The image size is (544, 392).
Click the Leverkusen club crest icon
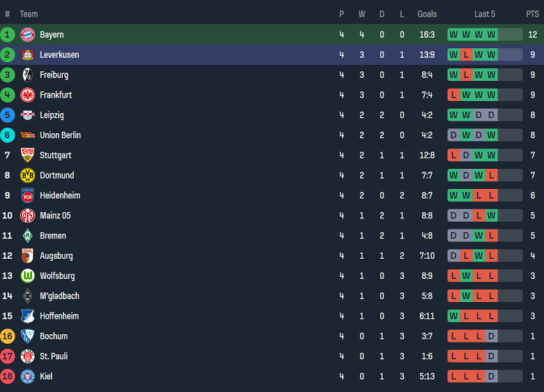(x=28, y=54)
